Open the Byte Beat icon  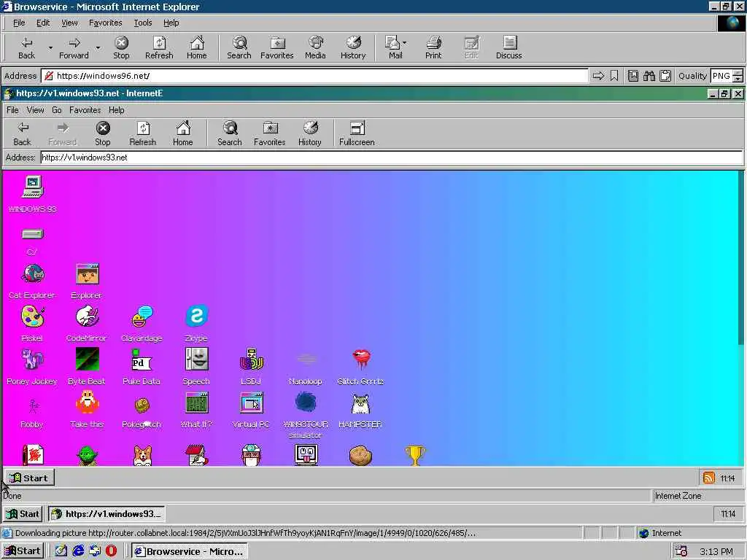point(88,359)
